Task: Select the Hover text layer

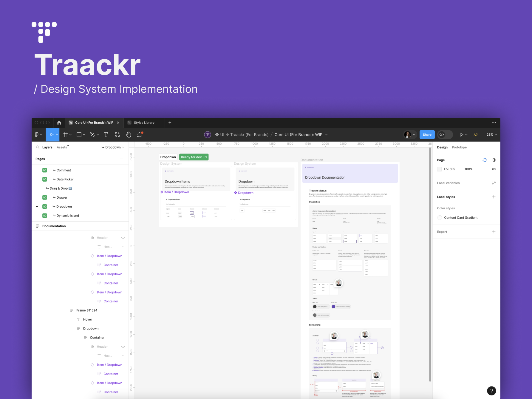Action: (87, 319)
